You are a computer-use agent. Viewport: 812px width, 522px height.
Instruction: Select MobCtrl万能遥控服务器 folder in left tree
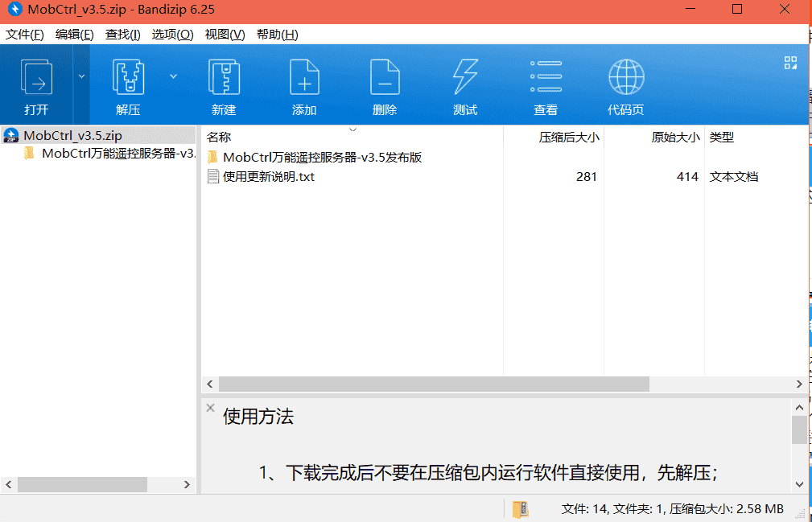coord(118,154)
